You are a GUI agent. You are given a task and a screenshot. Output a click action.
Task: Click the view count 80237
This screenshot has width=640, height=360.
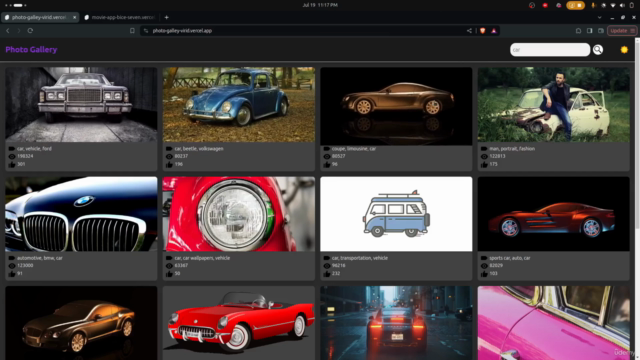[181, 156]
